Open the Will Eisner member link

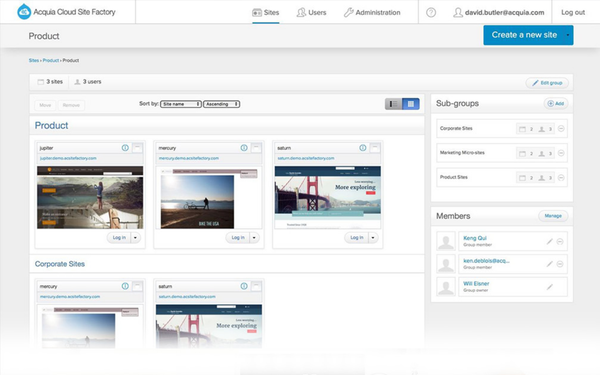pyautogui.click(x=476, y=284)
